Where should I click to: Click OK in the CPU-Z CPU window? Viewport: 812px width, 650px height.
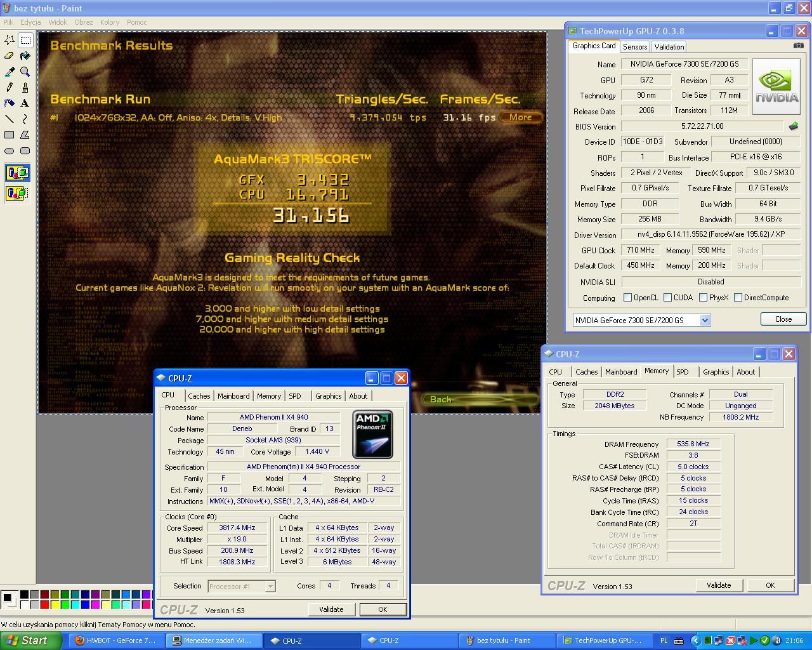coord(383,609)
